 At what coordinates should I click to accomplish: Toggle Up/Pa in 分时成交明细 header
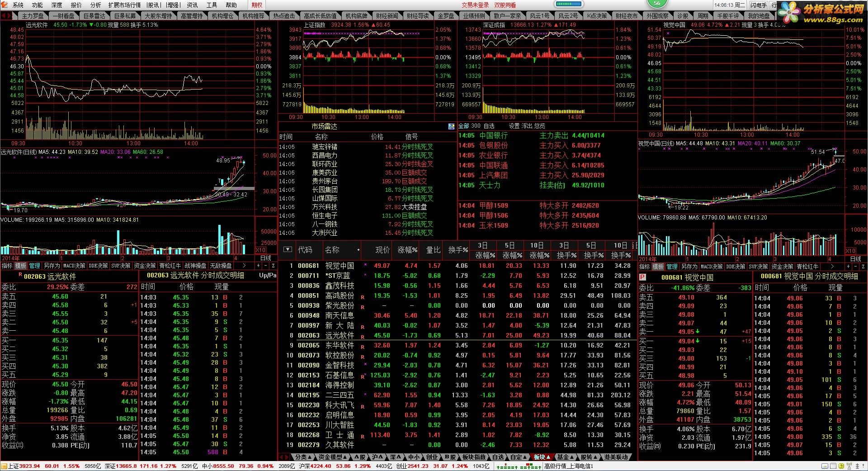(267, 275)
